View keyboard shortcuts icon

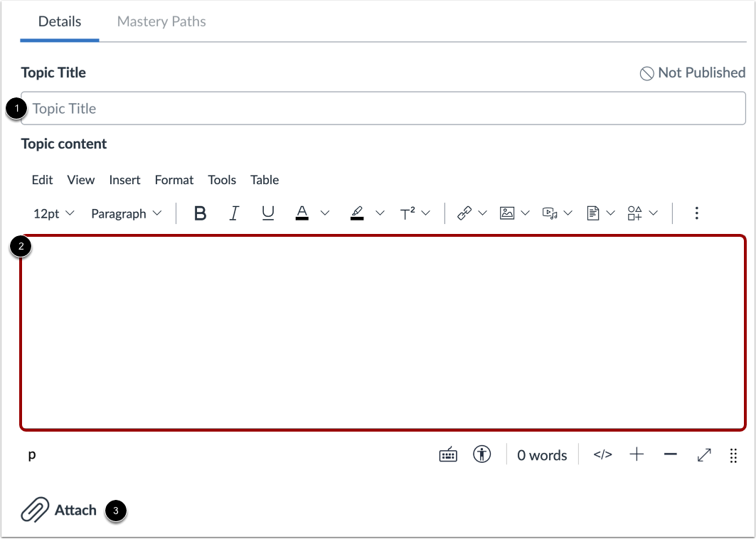point(448,454)
